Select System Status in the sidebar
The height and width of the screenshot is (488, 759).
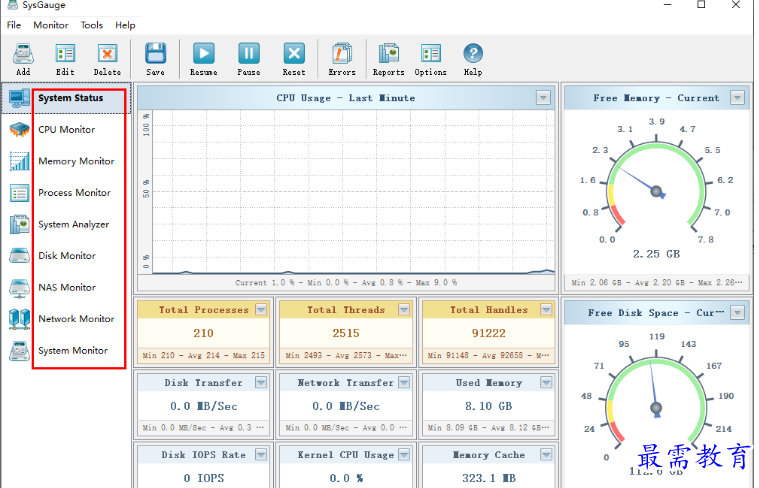(x=71, y=98)
